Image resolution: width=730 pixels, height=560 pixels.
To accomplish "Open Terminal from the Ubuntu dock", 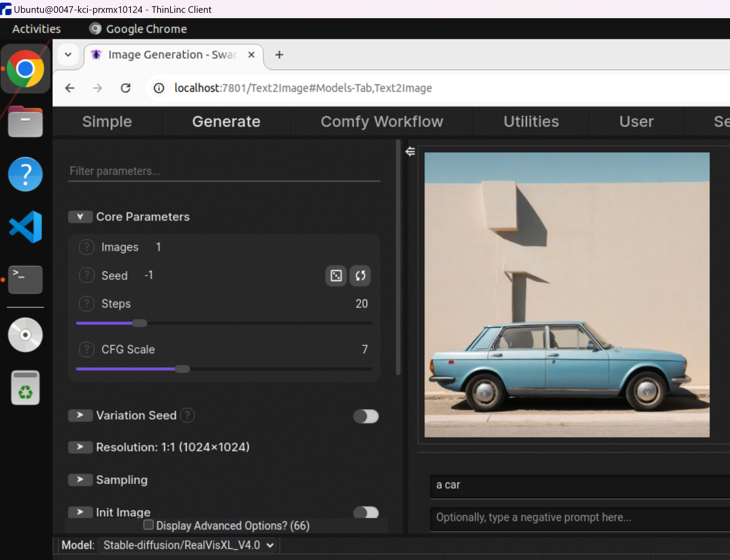I will click(x=25, y=279).
